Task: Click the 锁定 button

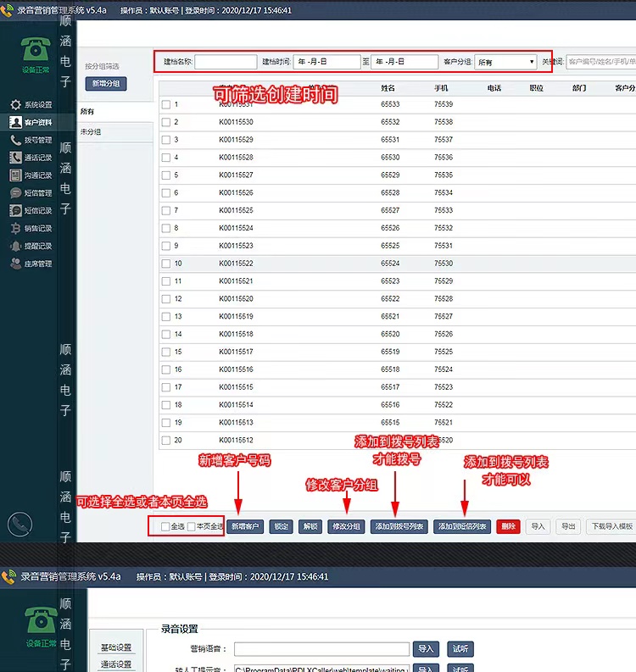Action: pyautogui.click(x=281, y=526)
